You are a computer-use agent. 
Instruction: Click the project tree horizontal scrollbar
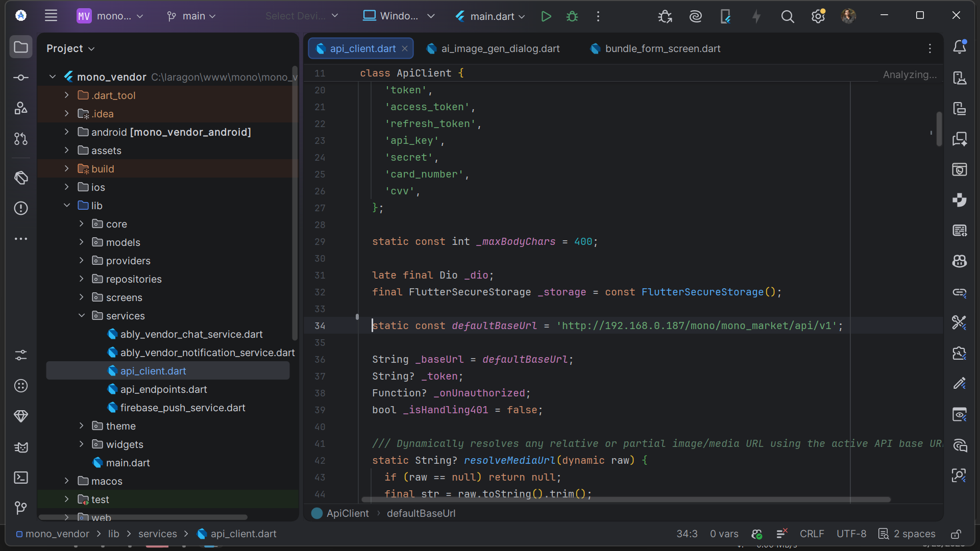[143, 517]
